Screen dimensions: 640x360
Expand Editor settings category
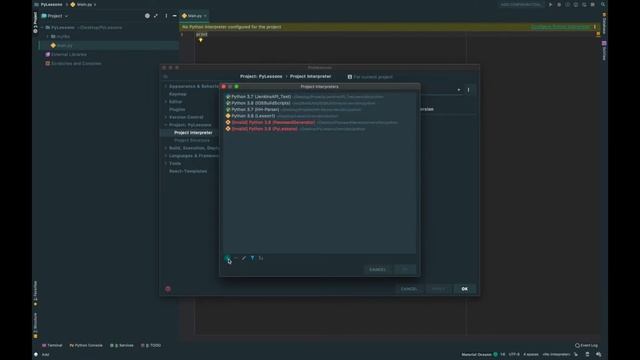pos(166,102)
